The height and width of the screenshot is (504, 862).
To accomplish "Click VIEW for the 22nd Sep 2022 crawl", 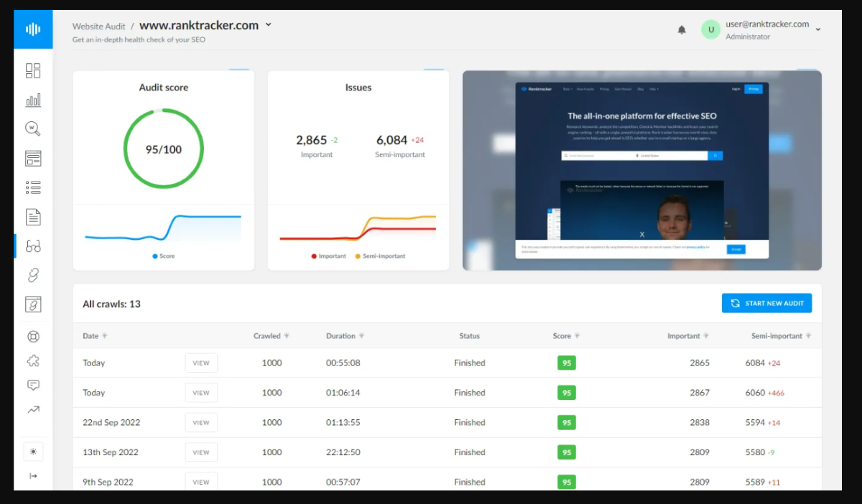I will (201, 423).
